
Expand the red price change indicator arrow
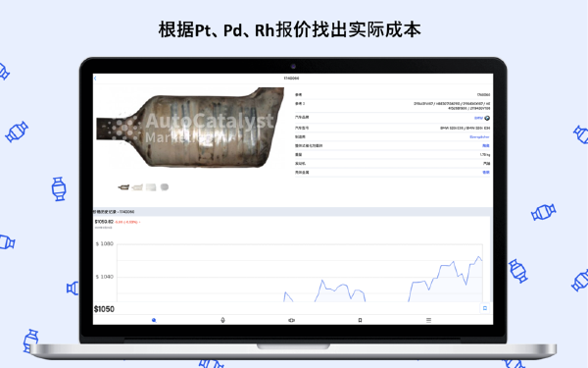coord(139,223)
